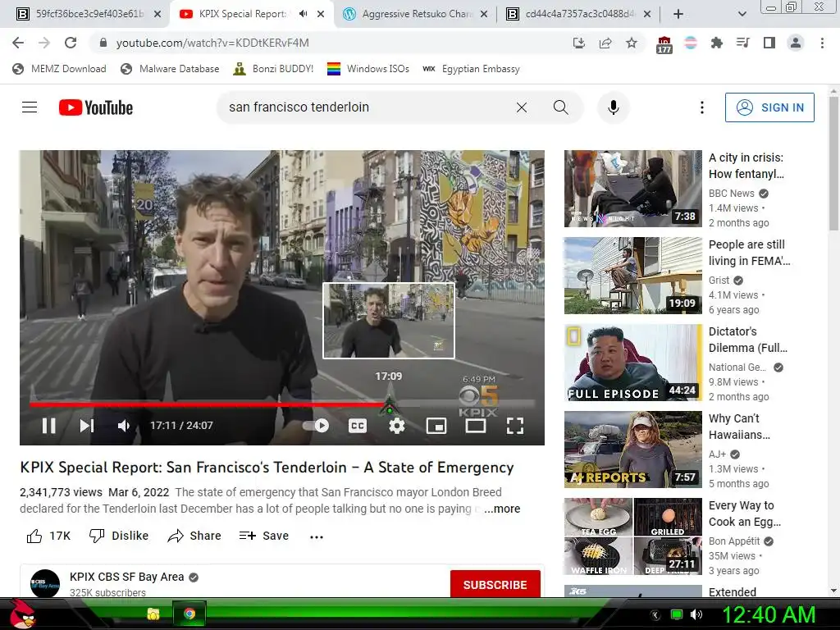Toggle the browser side panel icon
This screenshot has width=840, height=630.
tap(769, 43)
